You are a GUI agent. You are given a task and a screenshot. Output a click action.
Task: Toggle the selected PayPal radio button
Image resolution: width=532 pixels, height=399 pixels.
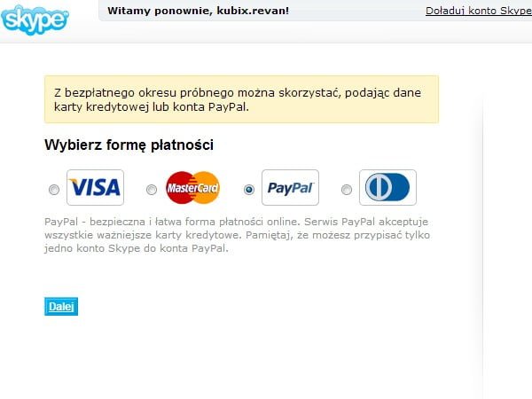coord(249,190)
